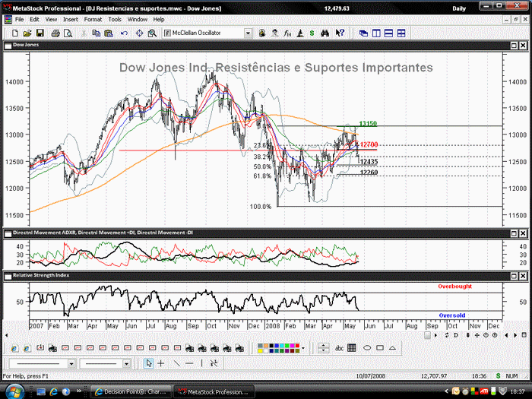Select the rectangle drawing tool
This screenshot has height=399, width=532.
click(380, 348)
